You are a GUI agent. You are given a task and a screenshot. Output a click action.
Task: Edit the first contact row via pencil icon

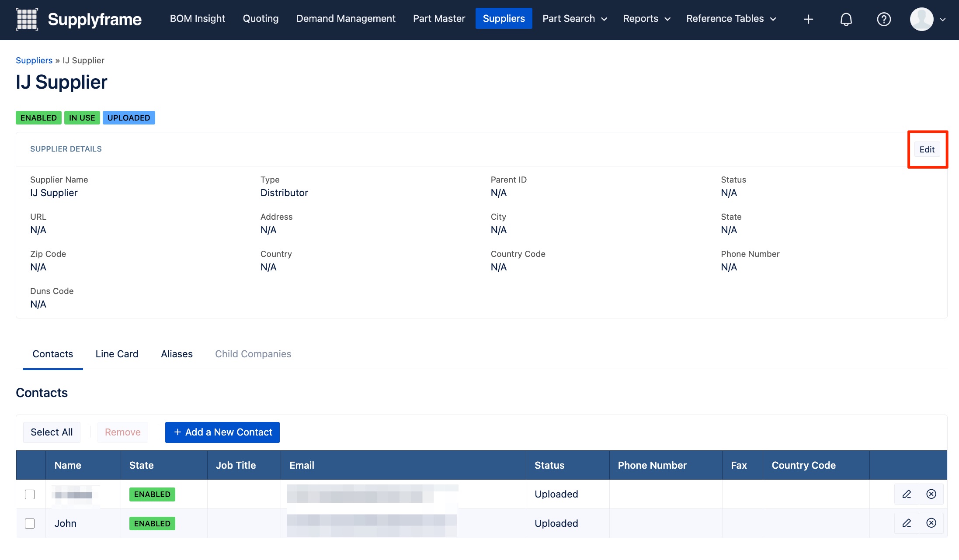[907, 494]
